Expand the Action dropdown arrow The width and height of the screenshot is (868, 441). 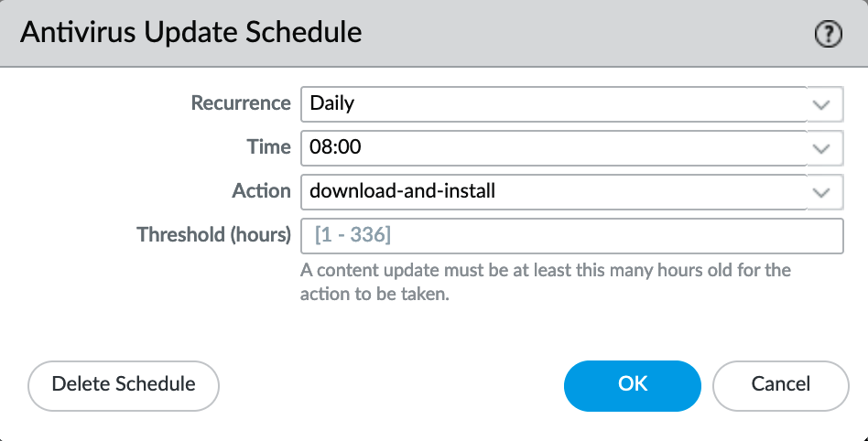click(821, 190)
